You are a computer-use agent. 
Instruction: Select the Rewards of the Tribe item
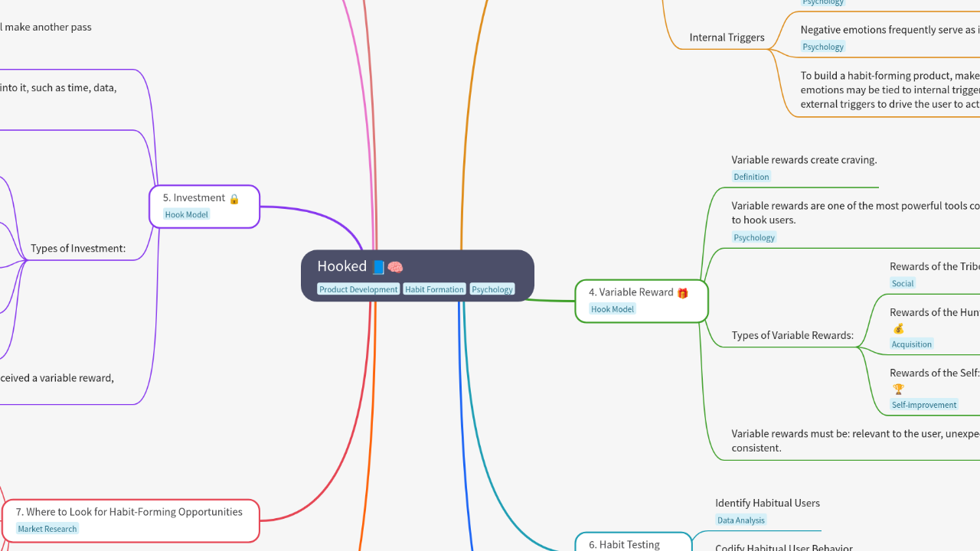[935, 266]
